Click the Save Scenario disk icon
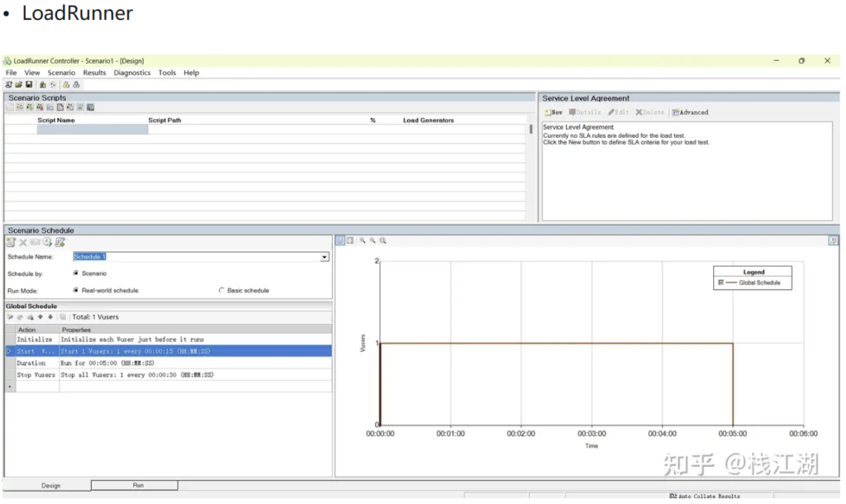 (x=29, y=84)
